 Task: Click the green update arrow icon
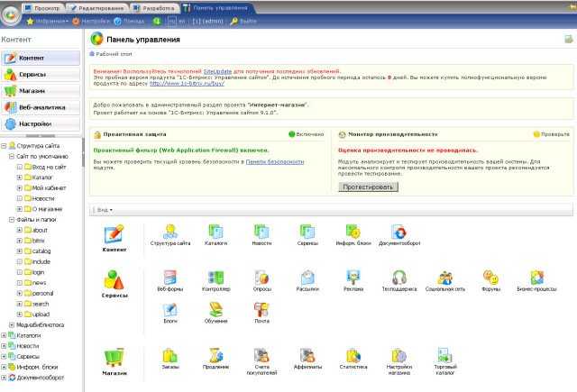[x=157, y=22]
